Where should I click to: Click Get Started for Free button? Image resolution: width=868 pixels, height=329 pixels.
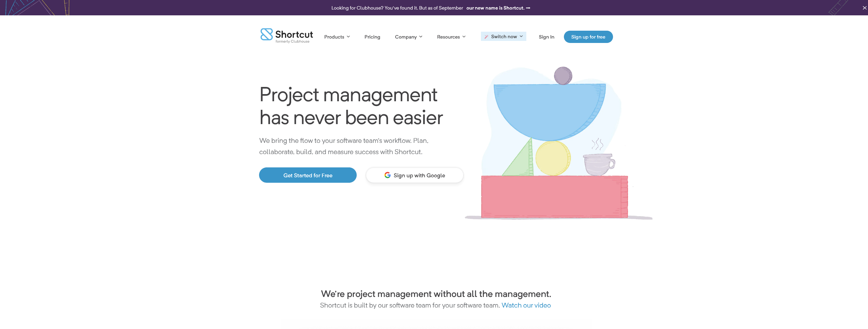pos(308,175)
